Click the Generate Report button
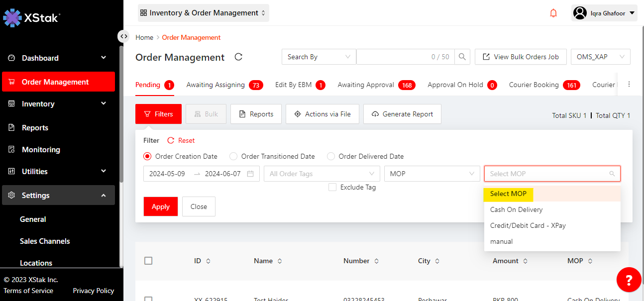The height and width of the screenshot is (301, 644). pyautogui.click(x=402, y=114)
